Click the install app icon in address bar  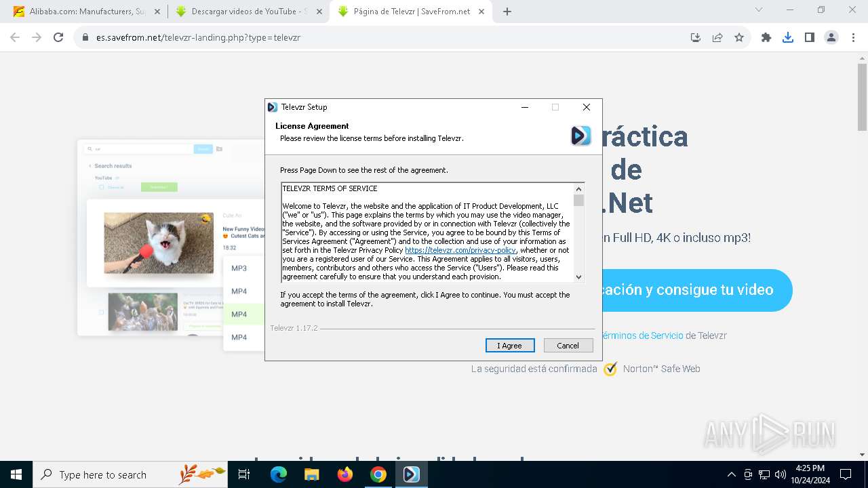click(696, 37)
